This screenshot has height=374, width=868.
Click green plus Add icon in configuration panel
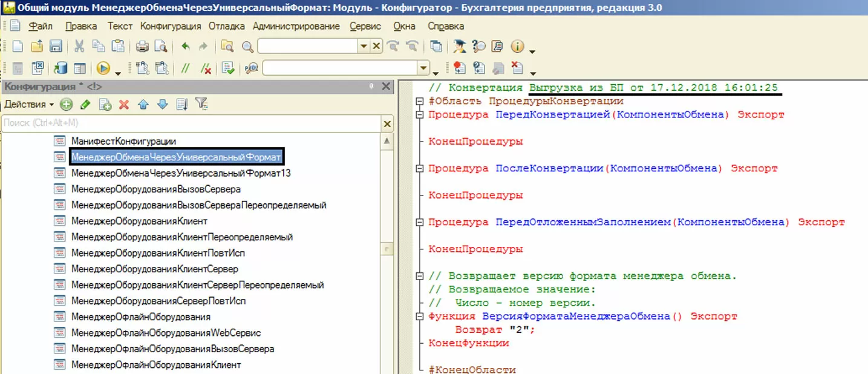tap(66, 105)
